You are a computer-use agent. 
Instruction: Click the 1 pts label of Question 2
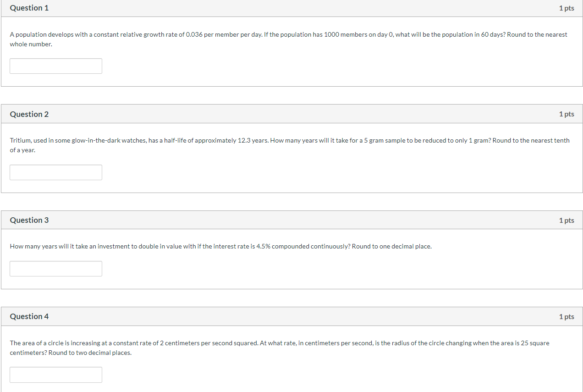(x=566, y=114)
